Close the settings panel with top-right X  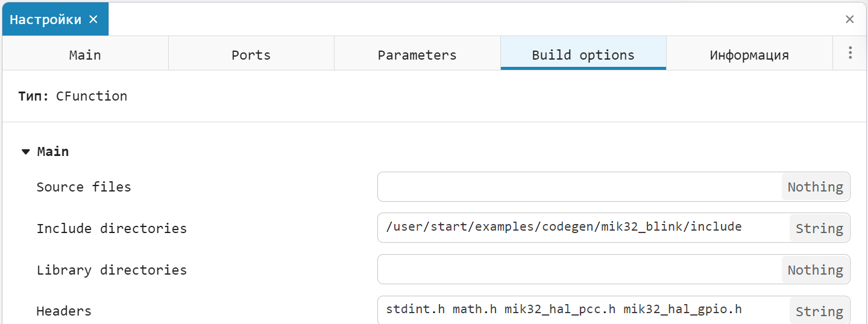(849, 19)
